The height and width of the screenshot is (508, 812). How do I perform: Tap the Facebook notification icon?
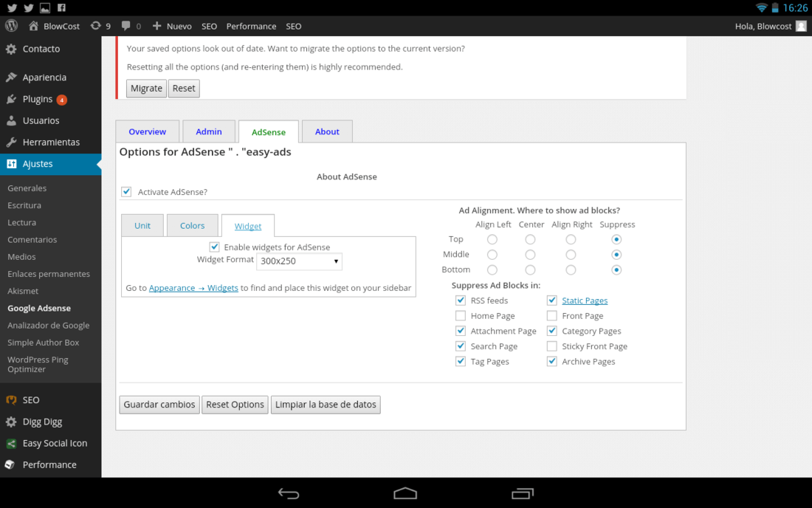[x=61, y=8]
